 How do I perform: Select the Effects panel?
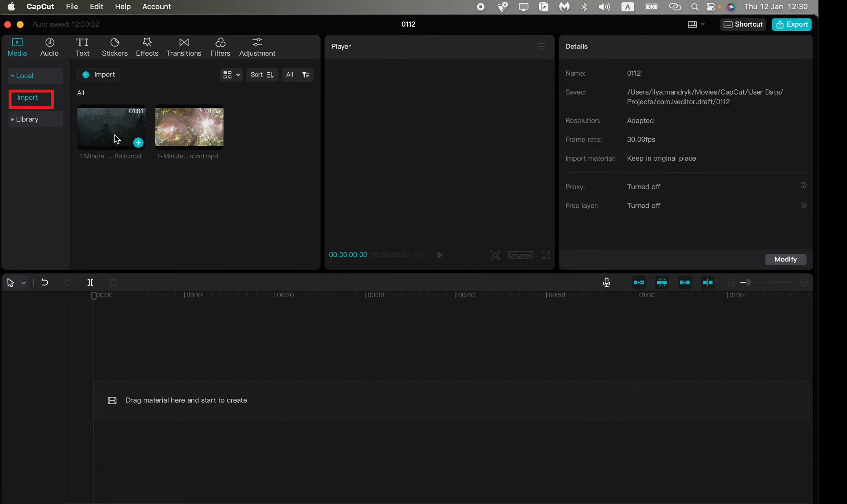pyautogui.click(x=147, y=46)
